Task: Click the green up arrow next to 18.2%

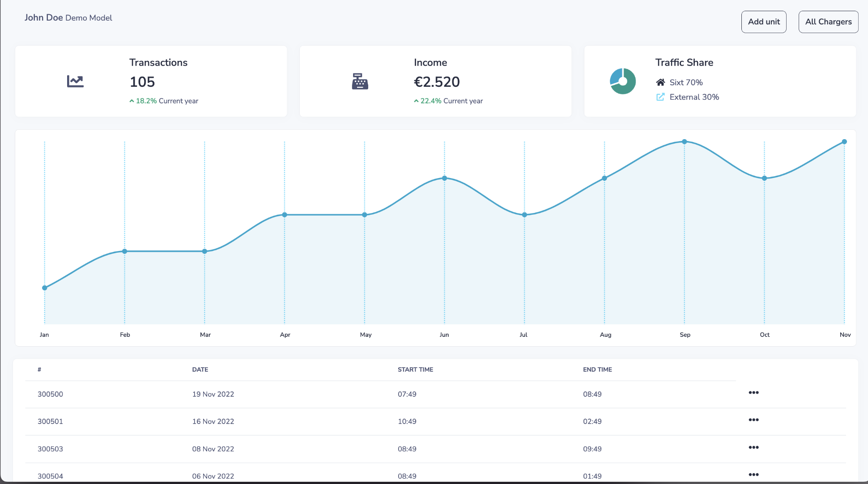Action: (x=132, y=101)
